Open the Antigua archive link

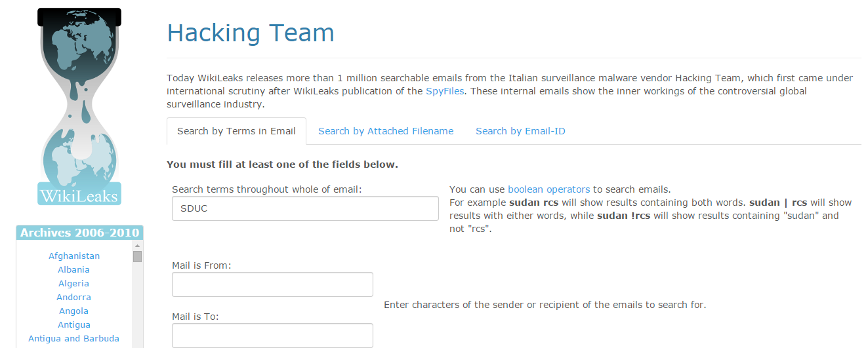coord(74,325)
